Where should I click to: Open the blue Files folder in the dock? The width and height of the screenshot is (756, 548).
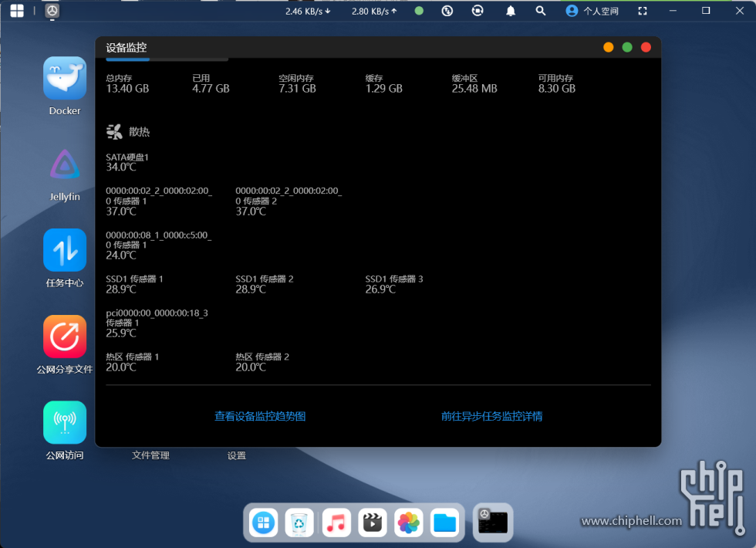445,523
